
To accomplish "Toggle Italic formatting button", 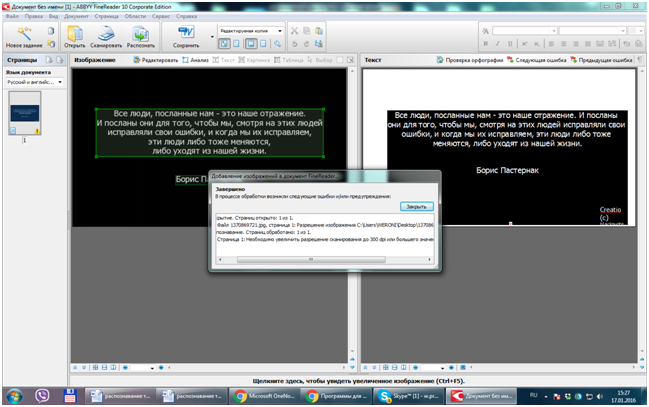I will point(498,43).
